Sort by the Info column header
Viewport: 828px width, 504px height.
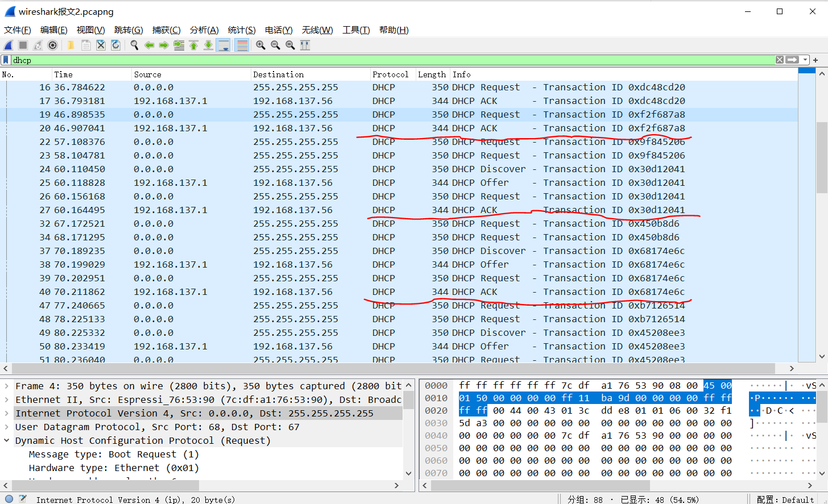(624, 74)
